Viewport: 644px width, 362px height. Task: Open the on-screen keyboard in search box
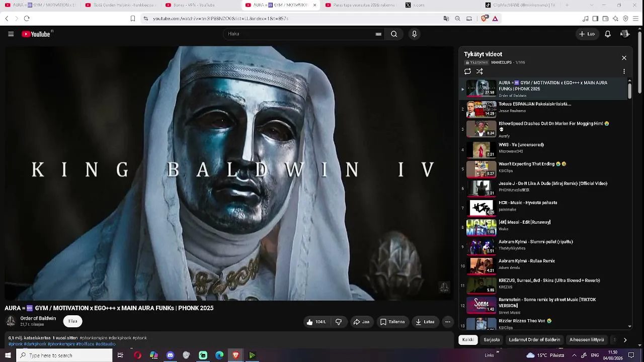(x=378, y=34)
